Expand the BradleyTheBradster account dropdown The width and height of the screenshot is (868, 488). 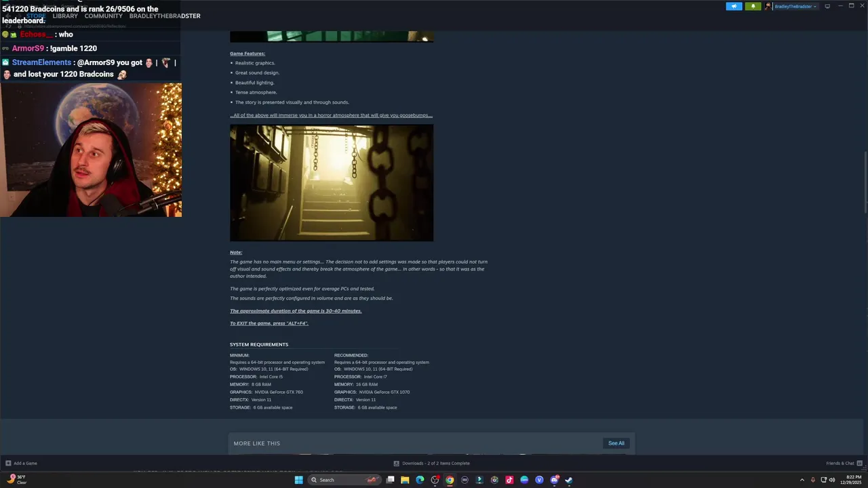(795, 6)
